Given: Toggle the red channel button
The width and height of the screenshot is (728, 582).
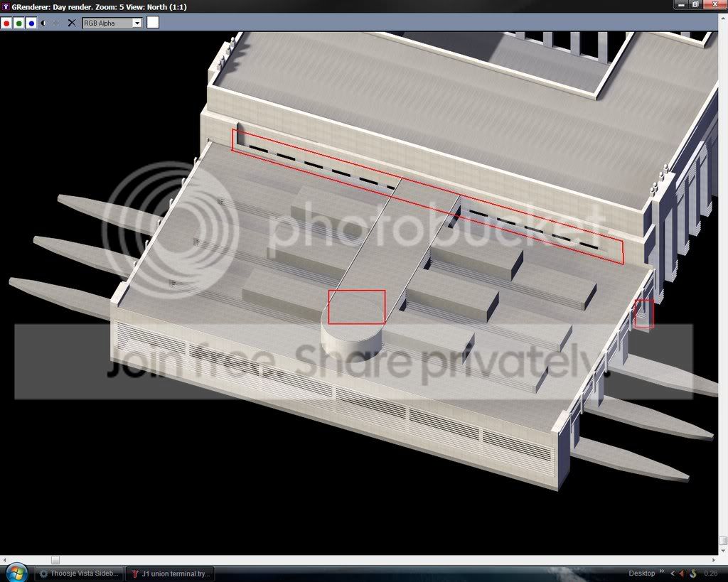Looking at the screenshot, I should [x=6, y=23].
